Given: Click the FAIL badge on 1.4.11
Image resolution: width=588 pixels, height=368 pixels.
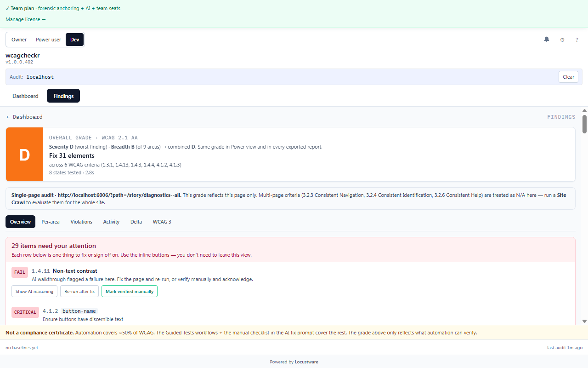Looking at the screenshot, I should (20, 272).
